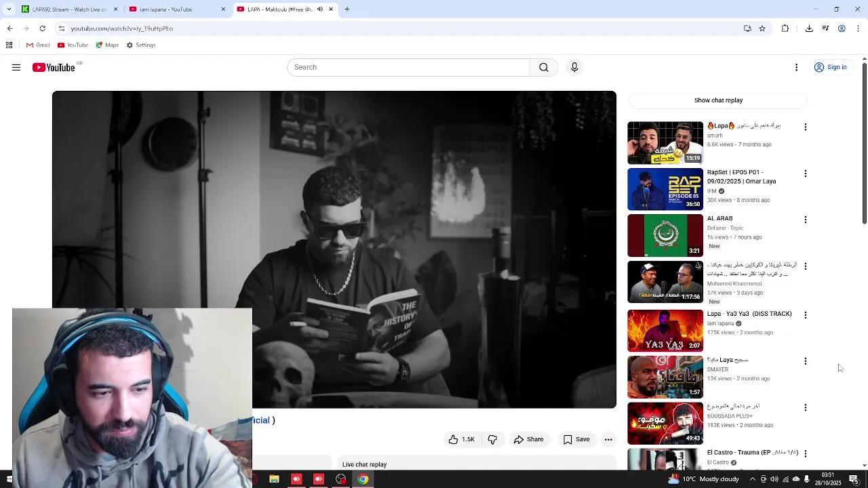This screenshot has width=868, height=488.
Task: Click Show chat replay button
Action: 718,100
